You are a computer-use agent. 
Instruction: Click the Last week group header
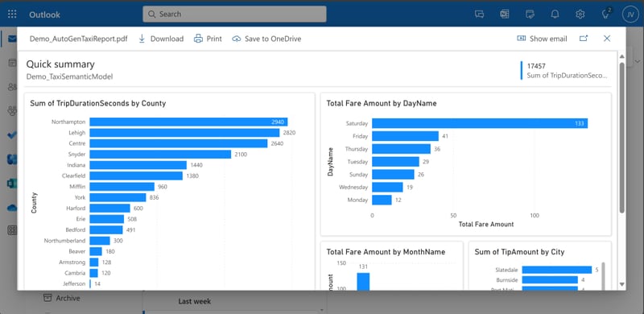195,301
